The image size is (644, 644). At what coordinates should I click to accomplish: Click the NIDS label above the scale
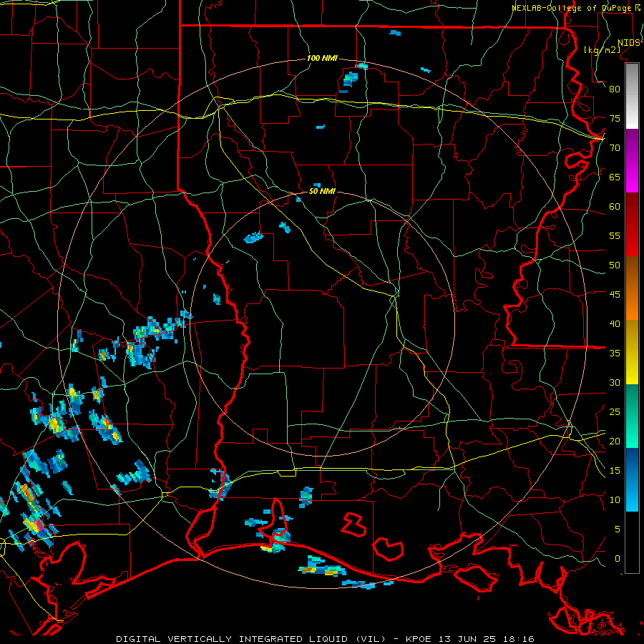pyautogui.click(x=629, y=43)
